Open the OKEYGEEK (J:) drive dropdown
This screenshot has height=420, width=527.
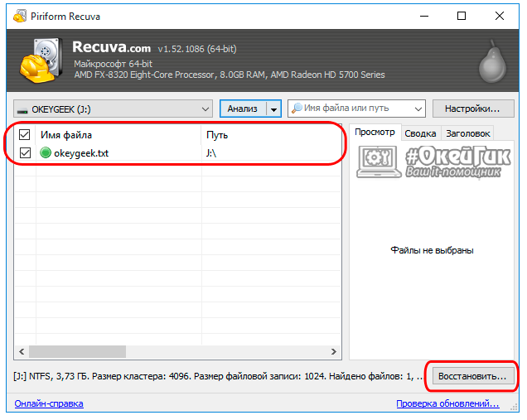(x=113, y=109)
